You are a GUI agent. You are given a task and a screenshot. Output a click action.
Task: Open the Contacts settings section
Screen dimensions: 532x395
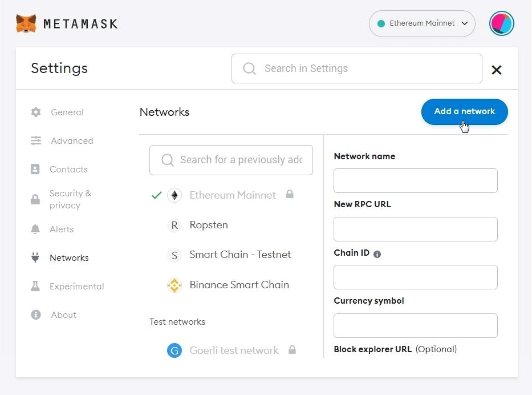point(68,170)
